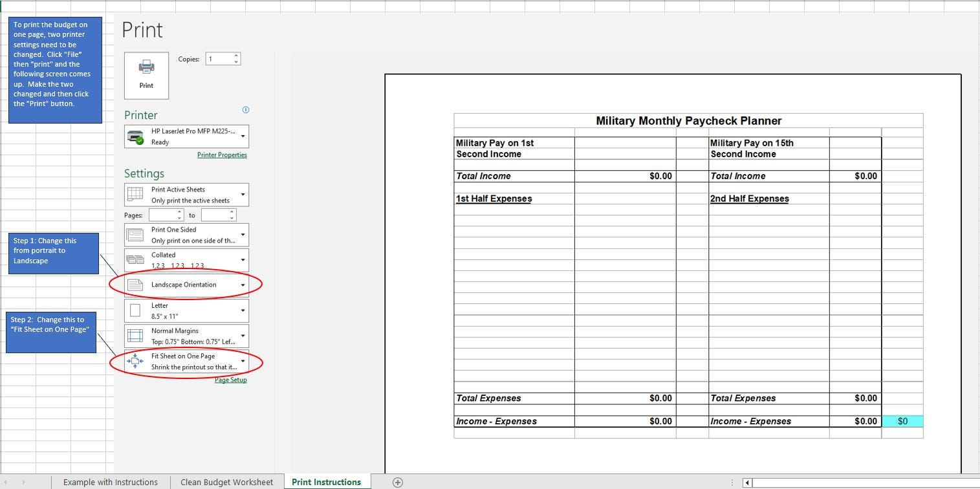Click the Printer Properties link
The width and height of the screenshot is (980, 489).
tap(222, 155)
